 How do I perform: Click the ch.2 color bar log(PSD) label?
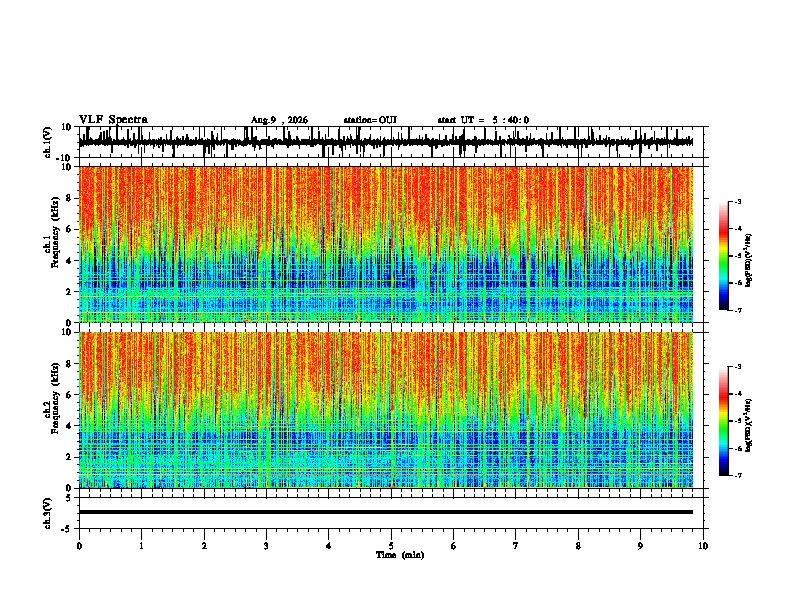[x=748, y=426]
